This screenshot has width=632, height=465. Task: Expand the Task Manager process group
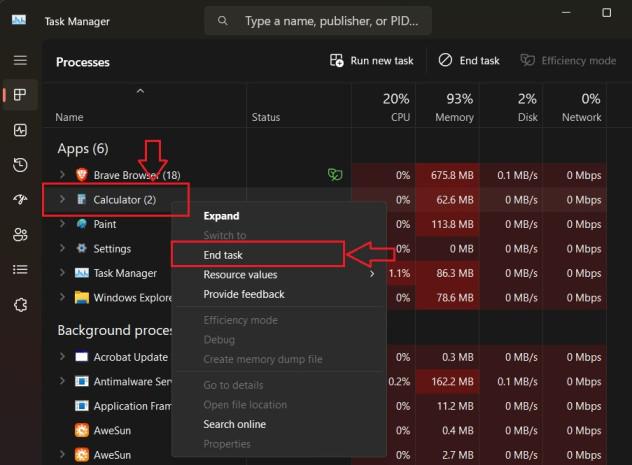click(62, 273)
